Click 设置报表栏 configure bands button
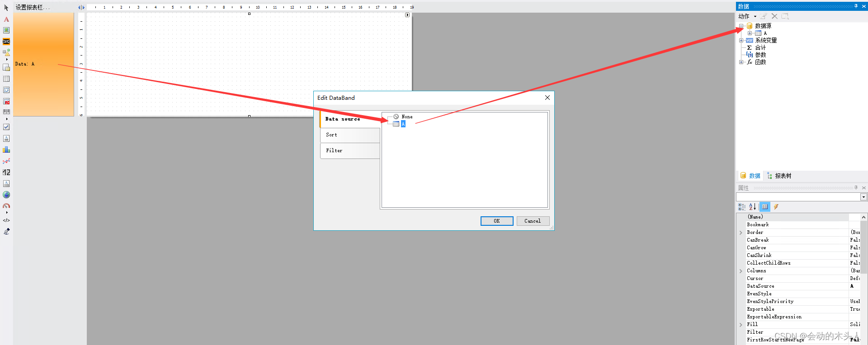The height and width of the screenshot is (345, 868). pos(33,7)
